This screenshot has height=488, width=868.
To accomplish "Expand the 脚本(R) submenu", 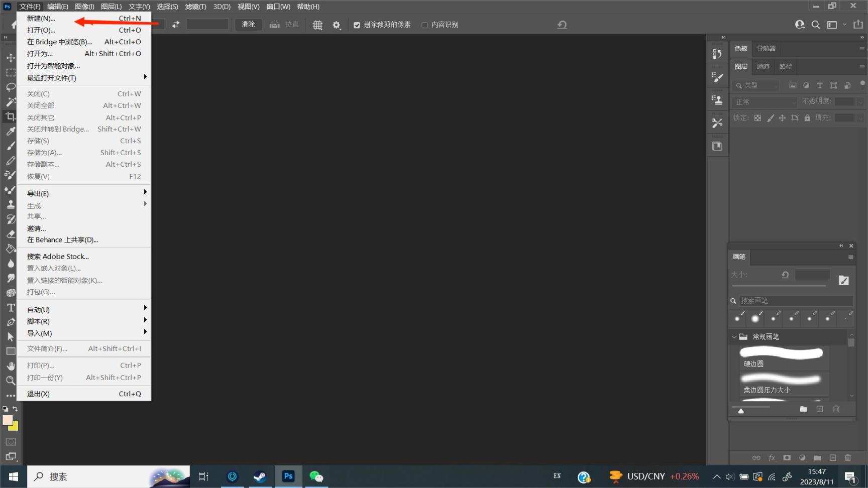I will pyautogui.click(x=84, y=321).
